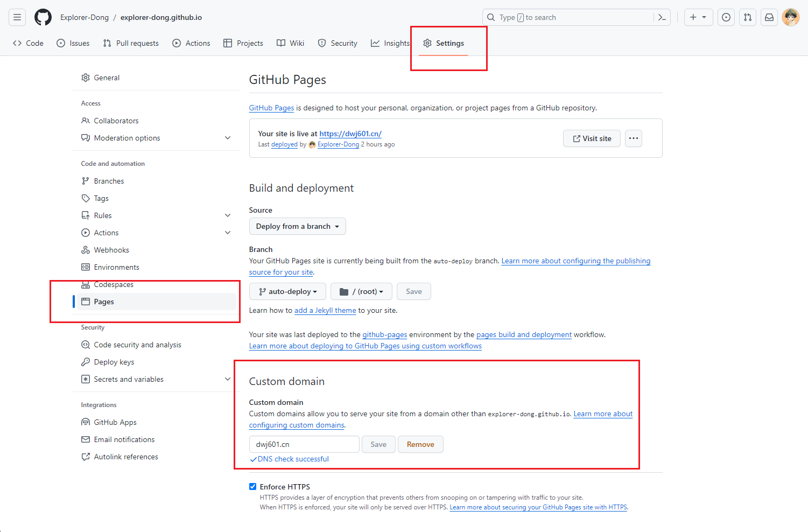Open Branches settings

156,181
